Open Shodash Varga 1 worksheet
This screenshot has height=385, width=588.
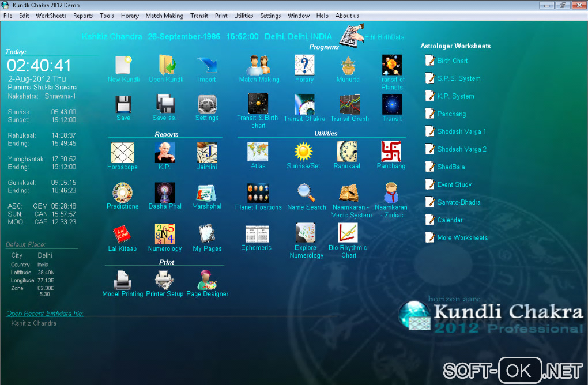point(462,131)
